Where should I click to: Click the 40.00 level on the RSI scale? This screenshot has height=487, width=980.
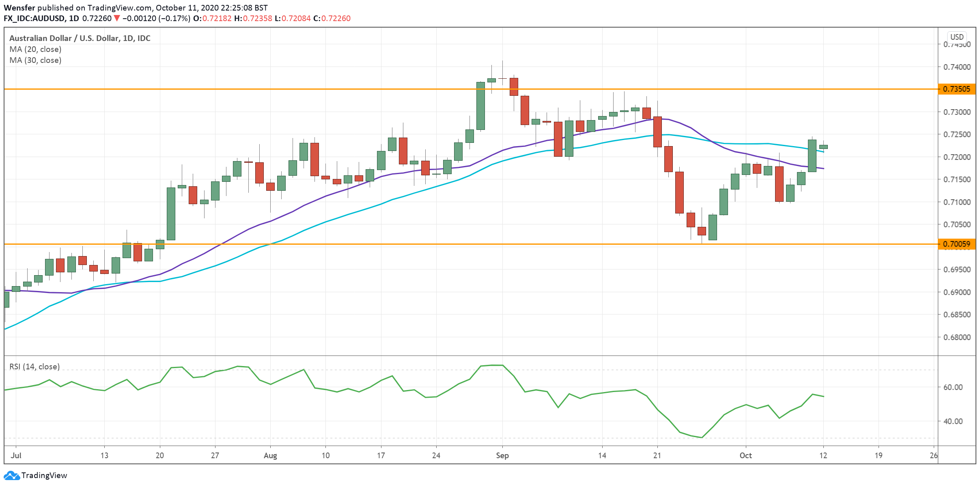(x=953, y=421)
